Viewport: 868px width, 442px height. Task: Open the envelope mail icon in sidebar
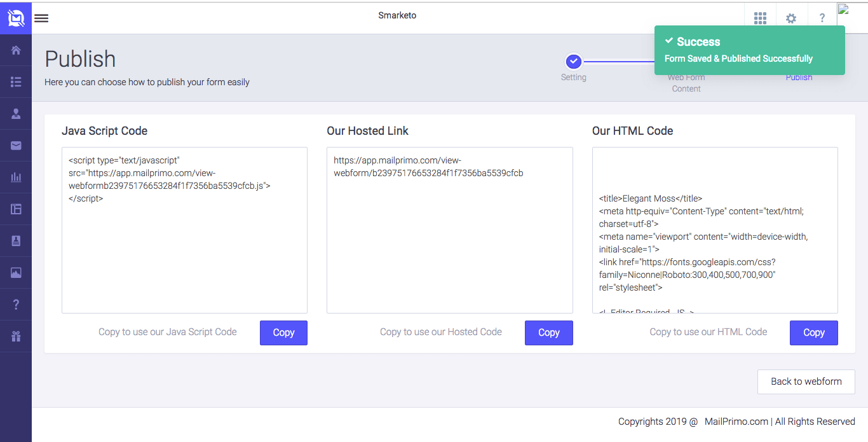click(16, 146)
